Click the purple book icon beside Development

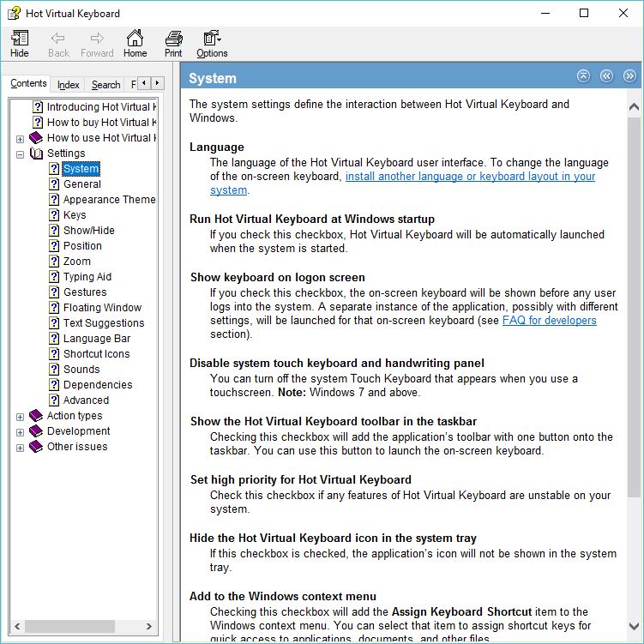(x=36, y=431)
